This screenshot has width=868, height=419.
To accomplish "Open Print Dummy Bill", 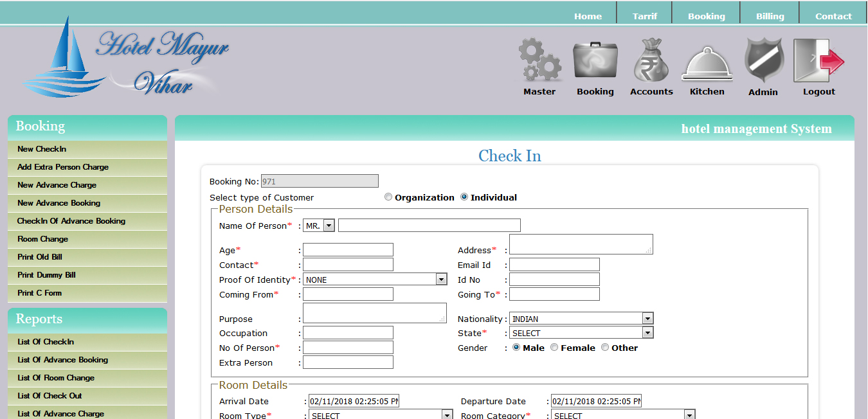I will click(87, 275).
